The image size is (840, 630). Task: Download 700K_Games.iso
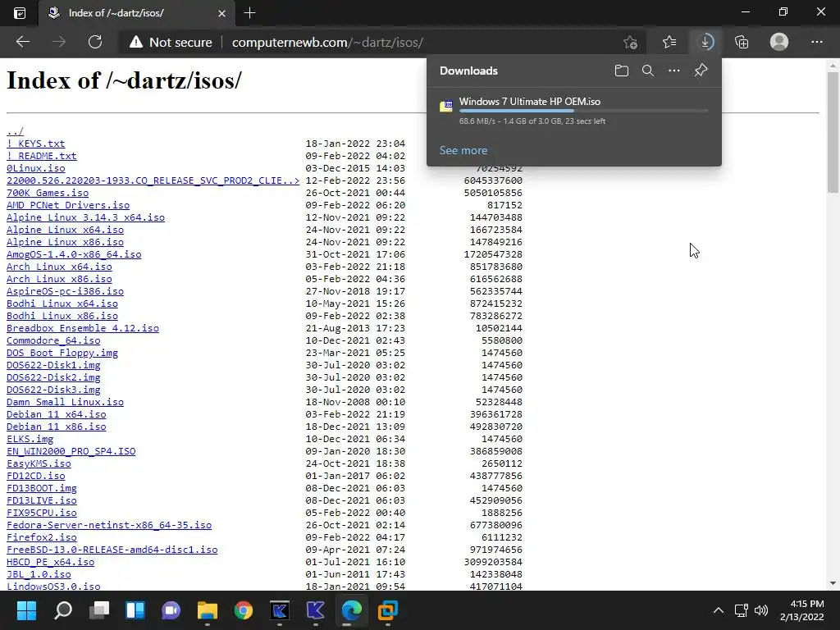[47, 193]
